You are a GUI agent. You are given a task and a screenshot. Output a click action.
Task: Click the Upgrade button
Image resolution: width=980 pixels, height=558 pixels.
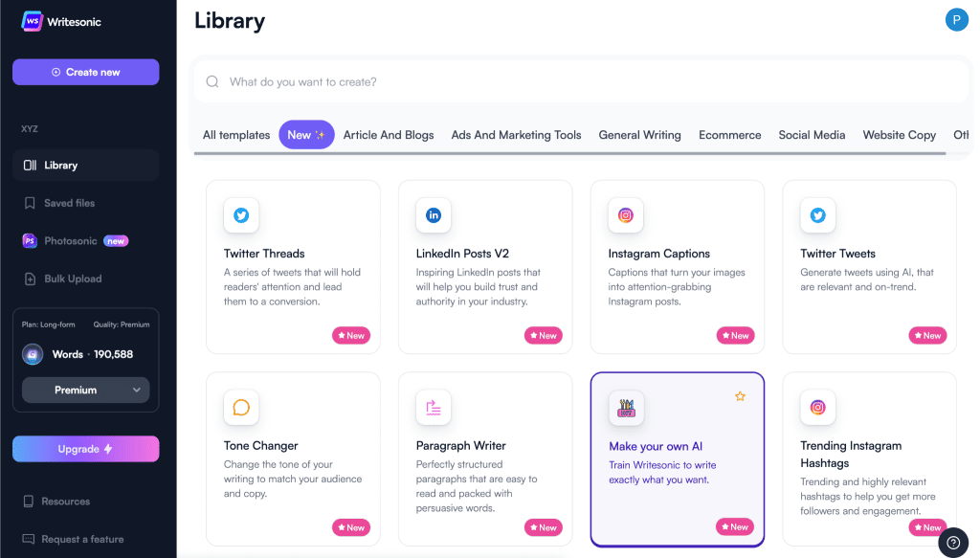tap(85, 449)
